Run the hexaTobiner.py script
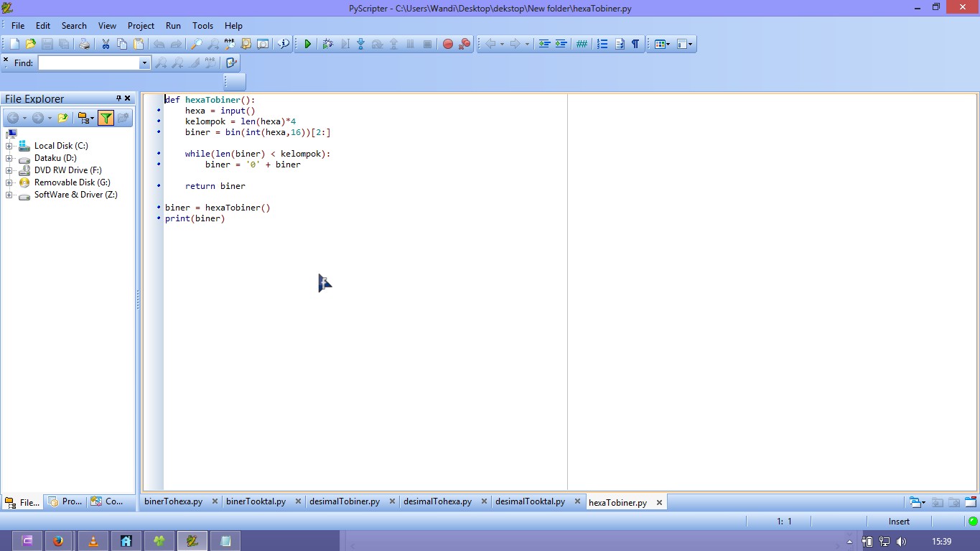This screenshot has width=980, height=551. click(307, 44)
